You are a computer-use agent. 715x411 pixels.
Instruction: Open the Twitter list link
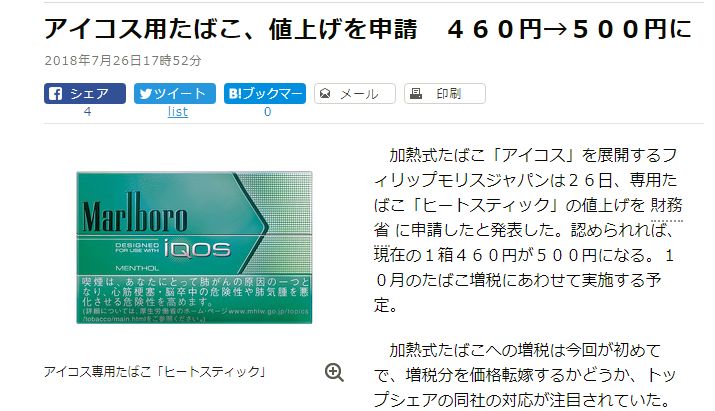click(x=177, y=112)
